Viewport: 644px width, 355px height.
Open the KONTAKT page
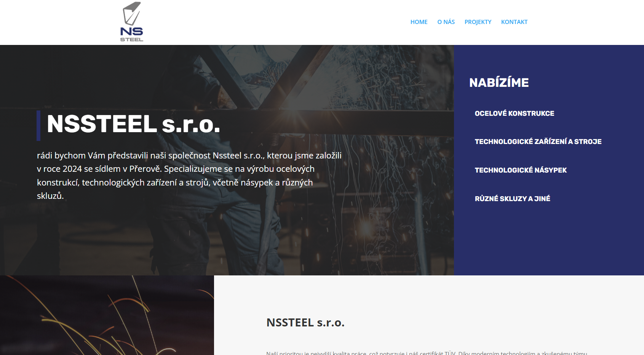pyautogui.click(x=514, y=22)
